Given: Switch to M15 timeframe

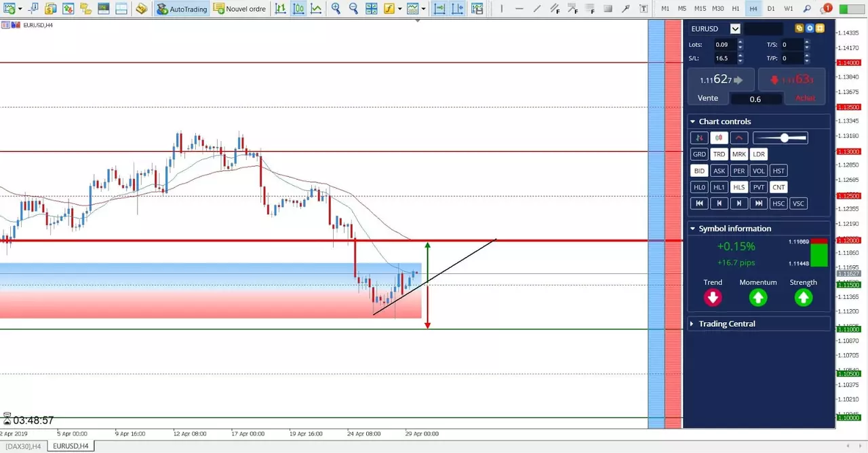Looking at the screenshot, I should coord(701,9).
